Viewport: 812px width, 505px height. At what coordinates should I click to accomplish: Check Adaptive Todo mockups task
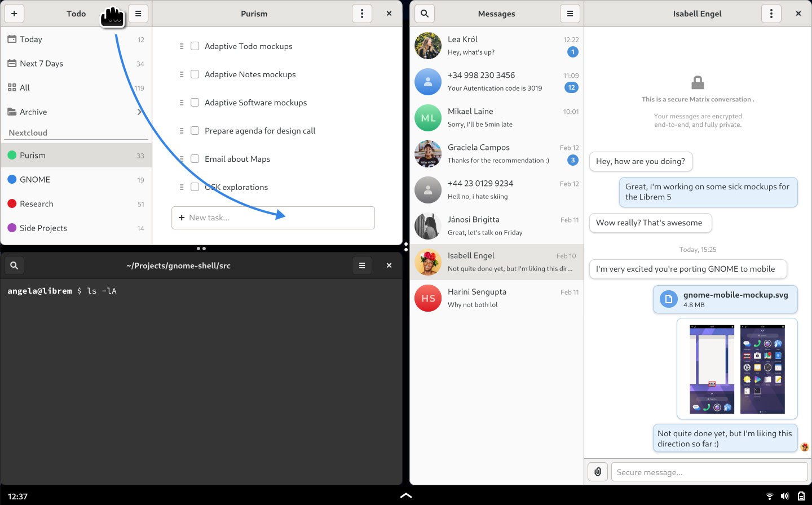(195, 46)
